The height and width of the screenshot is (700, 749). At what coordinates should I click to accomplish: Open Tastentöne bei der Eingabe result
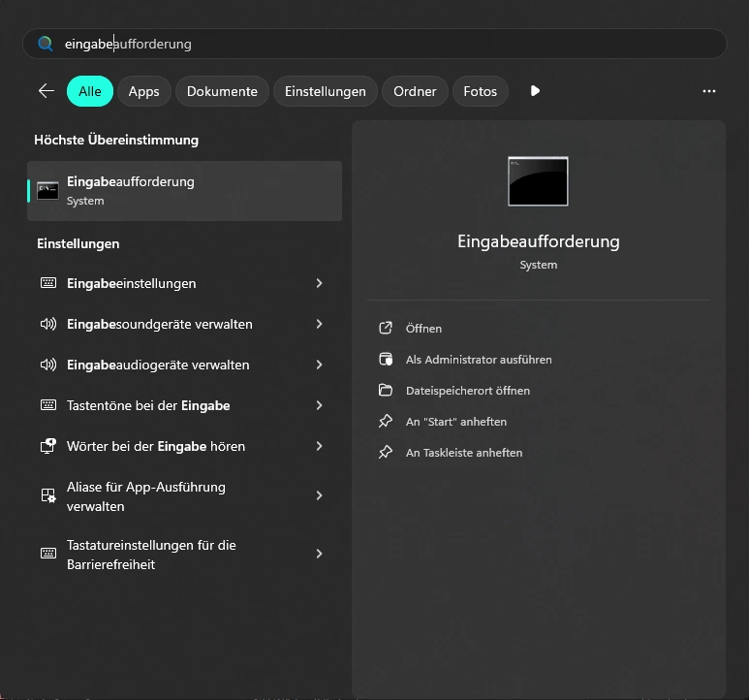click(x=184, y=405)
